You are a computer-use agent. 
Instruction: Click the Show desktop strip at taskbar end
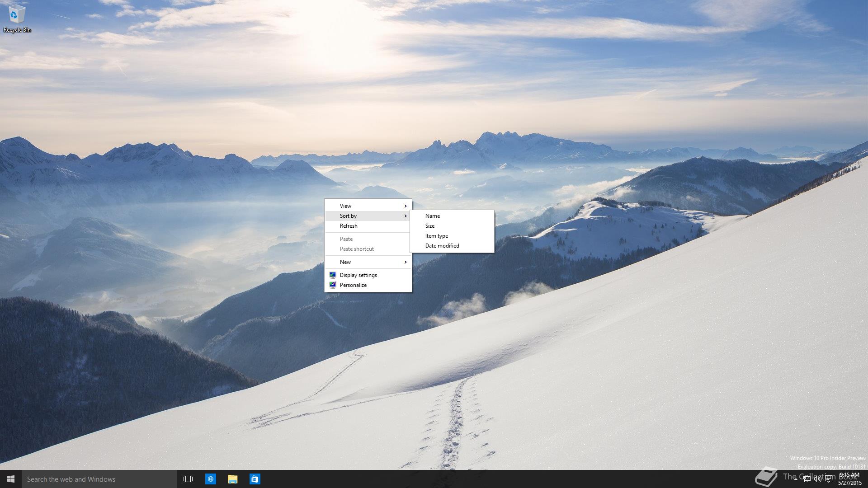coord(866,479)
